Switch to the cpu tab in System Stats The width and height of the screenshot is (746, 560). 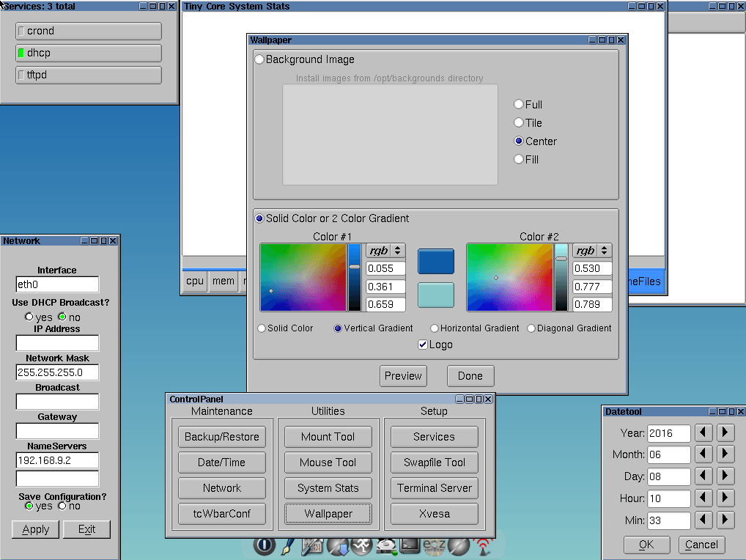tap(195, 281)
